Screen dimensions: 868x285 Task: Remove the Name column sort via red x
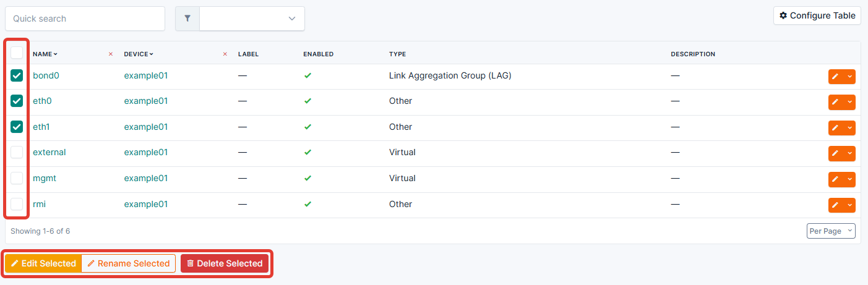click(111, 54)
